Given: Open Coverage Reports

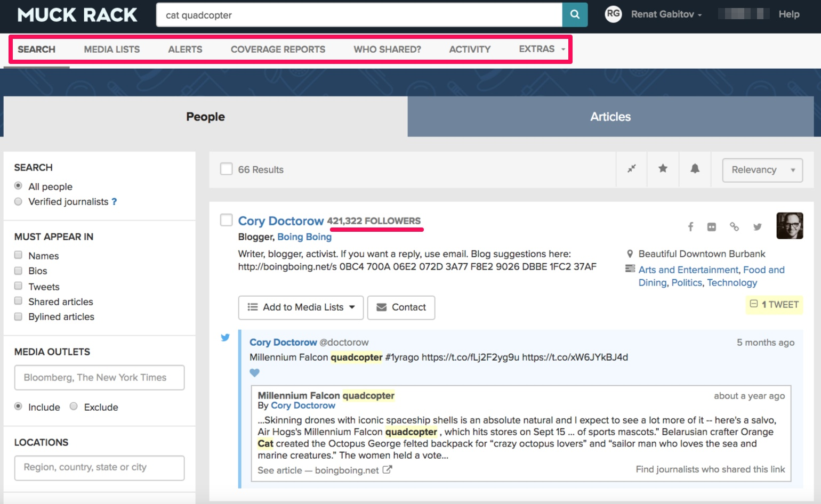Looking at the screenshot, I should [278, 49].
